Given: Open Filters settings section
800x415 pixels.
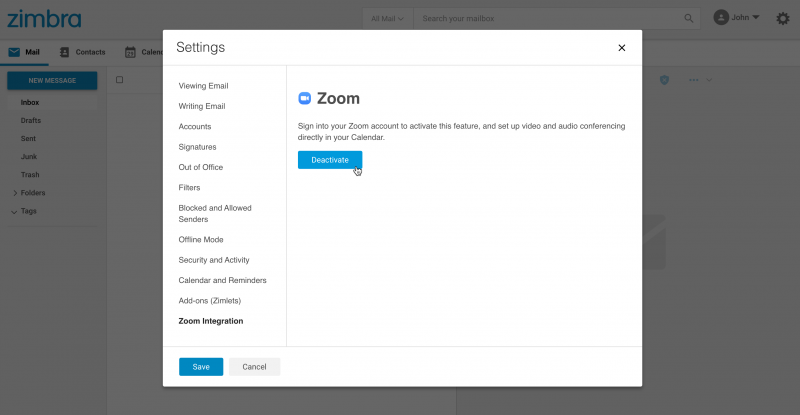Looking at the screenshot, I should pos(189,188).
